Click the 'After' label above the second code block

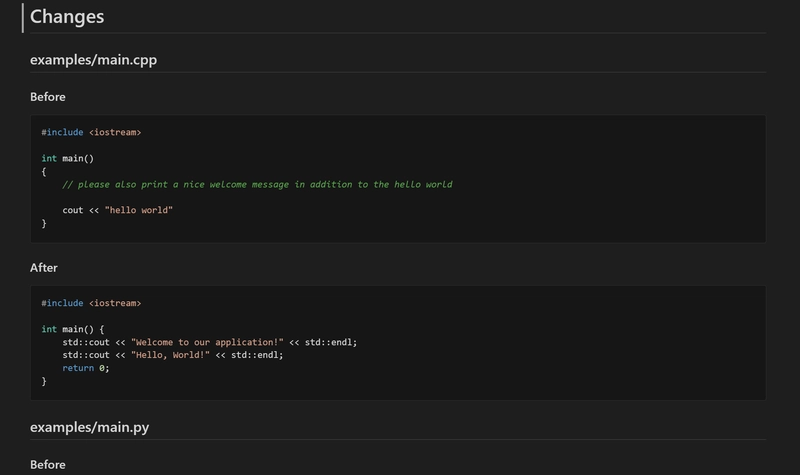[x=43, y=268]
